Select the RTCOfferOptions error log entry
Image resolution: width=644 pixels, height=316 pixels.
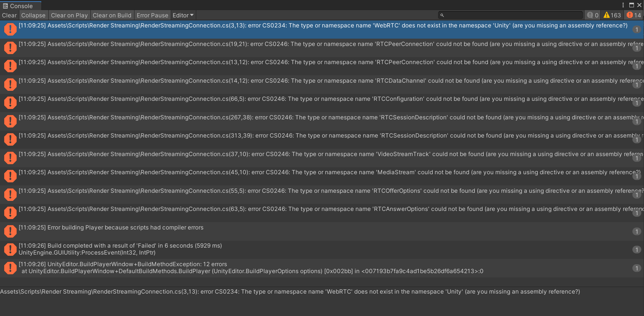click(270, 190)
